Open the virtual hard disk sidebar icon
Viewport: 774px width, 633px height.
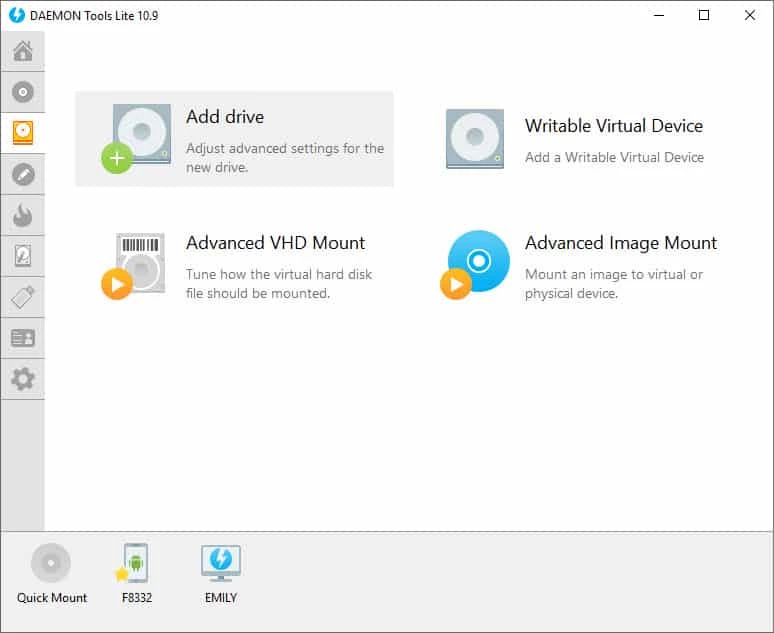pos(22,256)
